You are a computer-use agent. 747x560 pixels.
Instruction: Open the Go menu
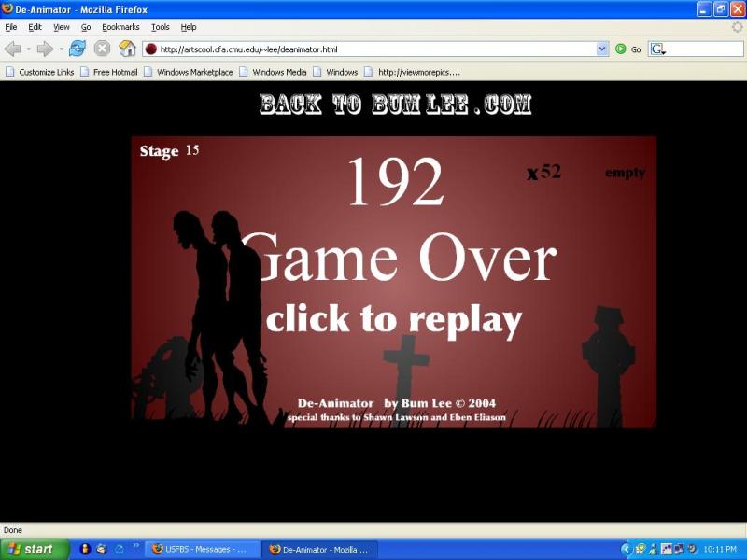click(x=86, y=27)
